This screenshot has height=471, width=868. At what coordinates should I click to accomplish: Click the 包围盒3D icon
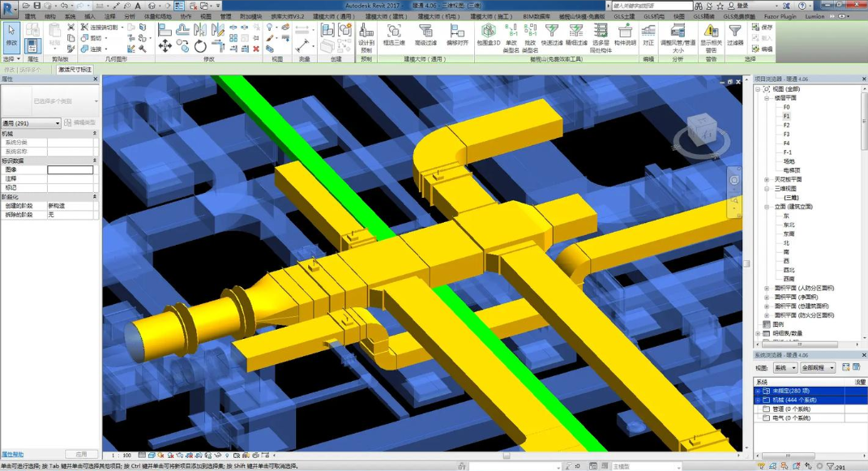[x=488, y=32]
